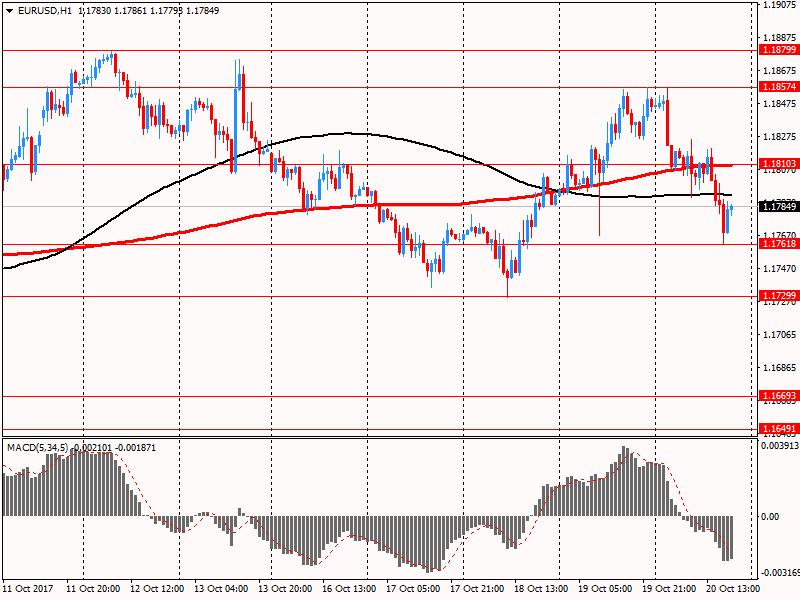Click the 1.17065 price scale value
The width and height of the screenshot is (800, 600).
(780, 335)
